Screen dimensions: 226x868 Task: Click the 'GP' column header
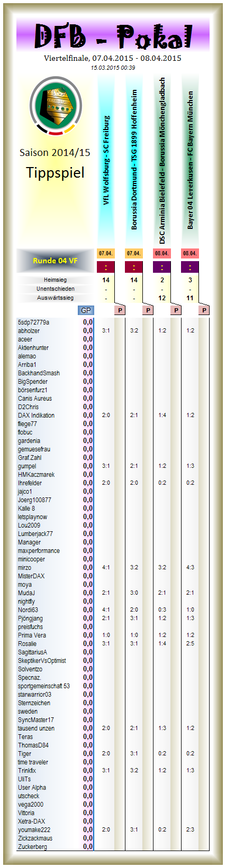click(x=86, y=310)
